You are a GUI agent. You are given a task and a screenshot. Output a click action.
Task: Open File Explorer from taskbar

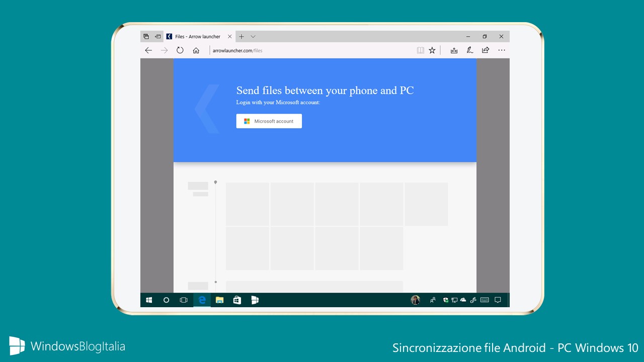[219, 300]
